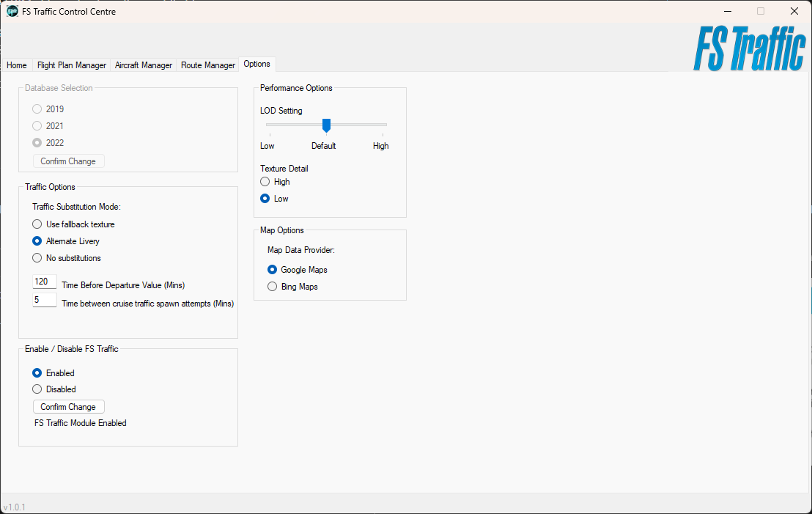Minimize the FS Traffic Control Centre window
Image resolution: width=812 pixels, height=514 pixels.
point(727,11)
